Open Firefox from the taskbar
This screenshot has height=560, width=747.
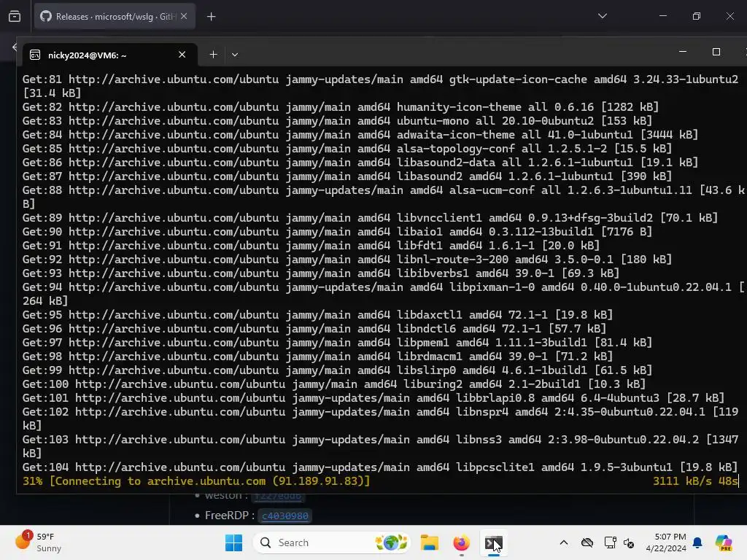coord(461,542)
